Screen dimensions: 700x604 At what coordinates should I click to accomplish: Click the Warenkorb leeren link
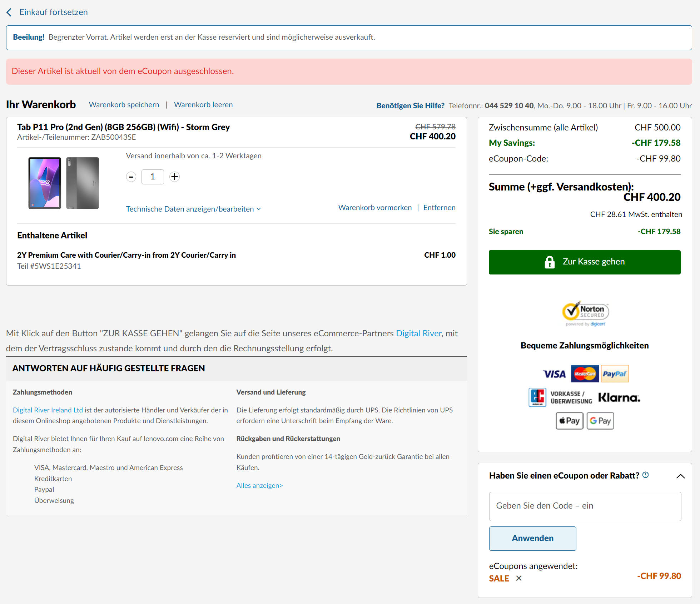coord(203,105)
